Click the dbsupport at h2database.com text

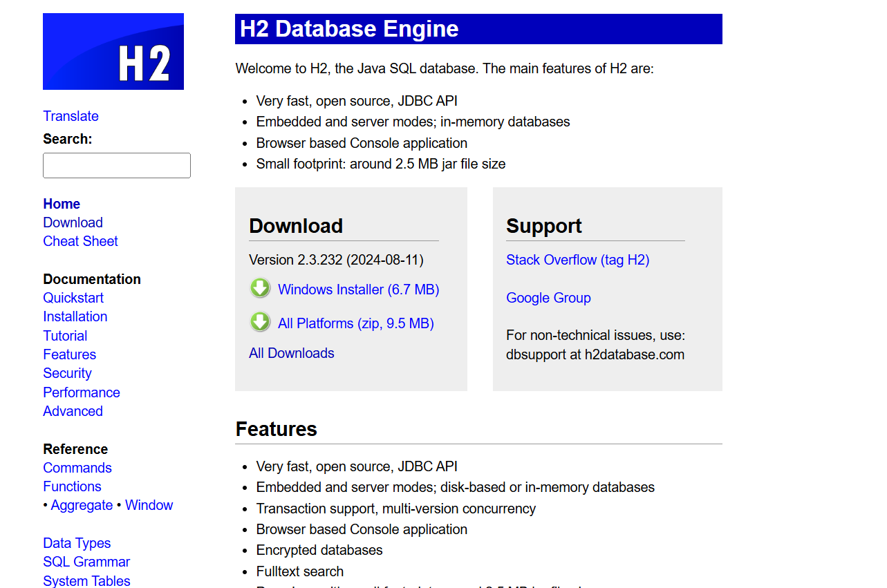(x=595, y=354)
